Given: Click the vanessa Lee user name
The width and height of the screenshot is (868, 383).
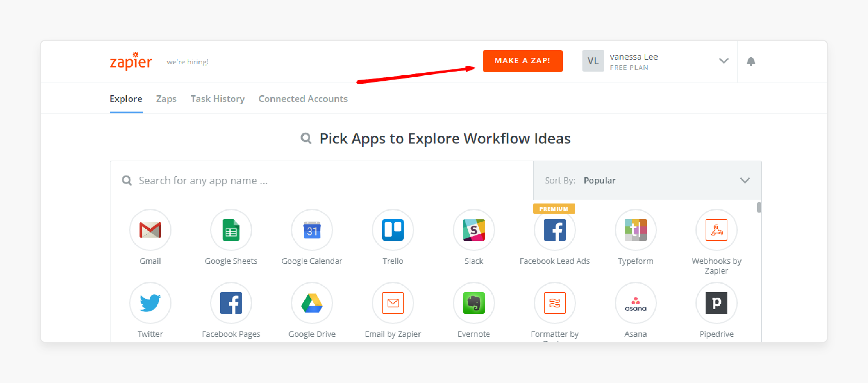Looking at the screenshot, I should point(634,57).
